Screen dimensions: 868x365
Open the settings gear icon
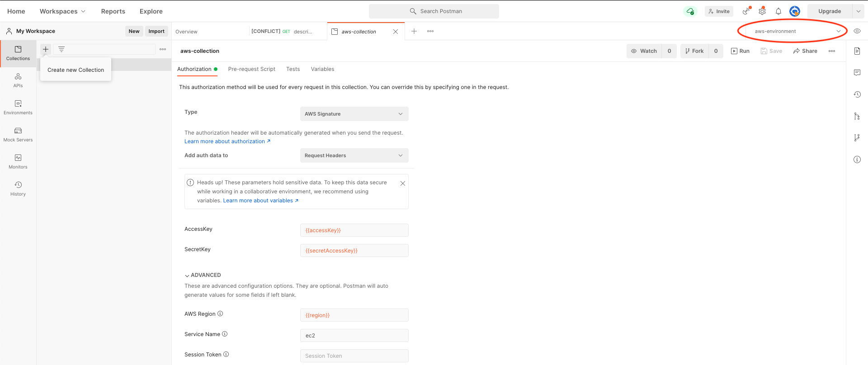[762, 11]
